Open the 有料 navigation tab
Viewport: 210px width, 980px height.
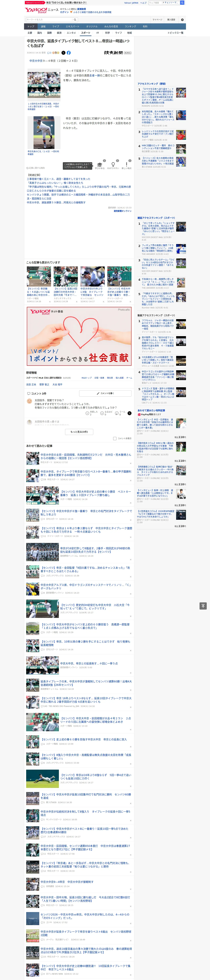[x=145, y=27]
